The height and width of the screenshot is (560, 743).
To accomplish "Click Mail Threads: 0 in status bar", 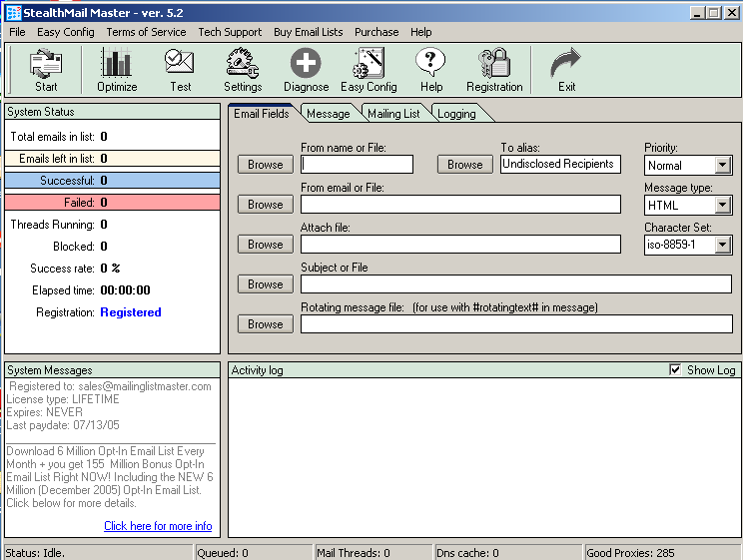I will pos(353,553).
